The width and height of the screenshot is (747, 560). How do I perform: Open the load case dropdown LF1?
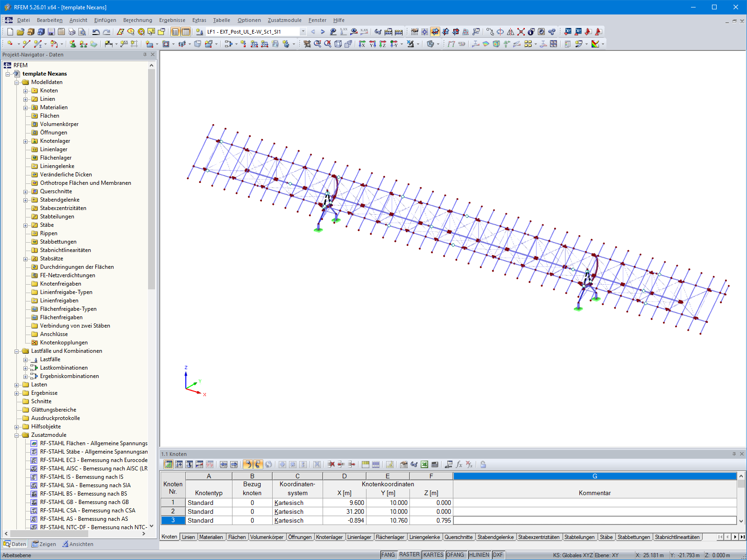coord(302,32)
